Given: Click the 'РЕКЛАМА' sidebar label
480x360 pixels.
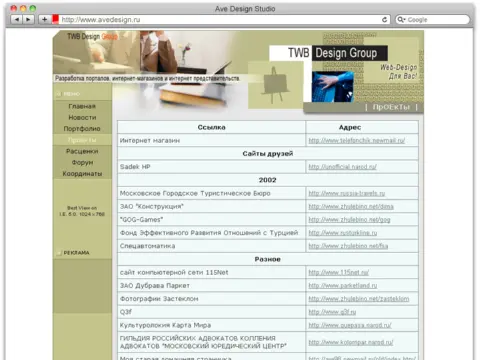Looking at the screenshot, I should [77, 253].
